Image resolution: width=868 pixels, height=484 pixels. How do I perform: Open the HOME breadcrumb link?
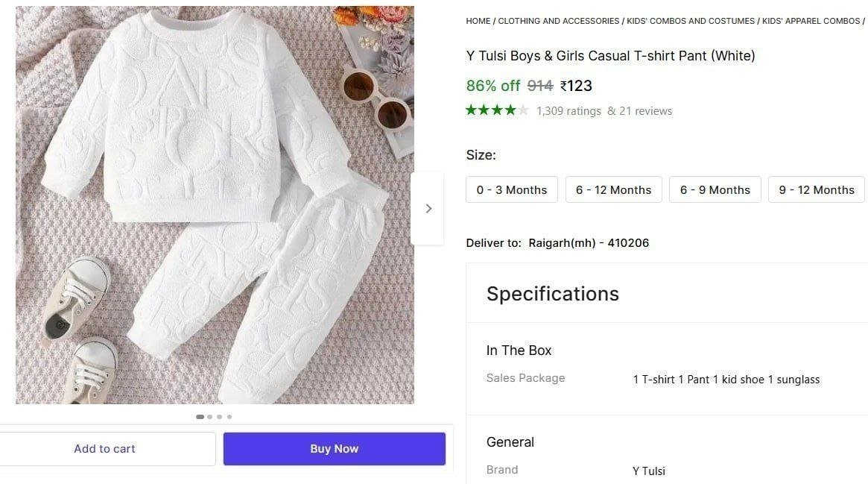pos(478,21)
